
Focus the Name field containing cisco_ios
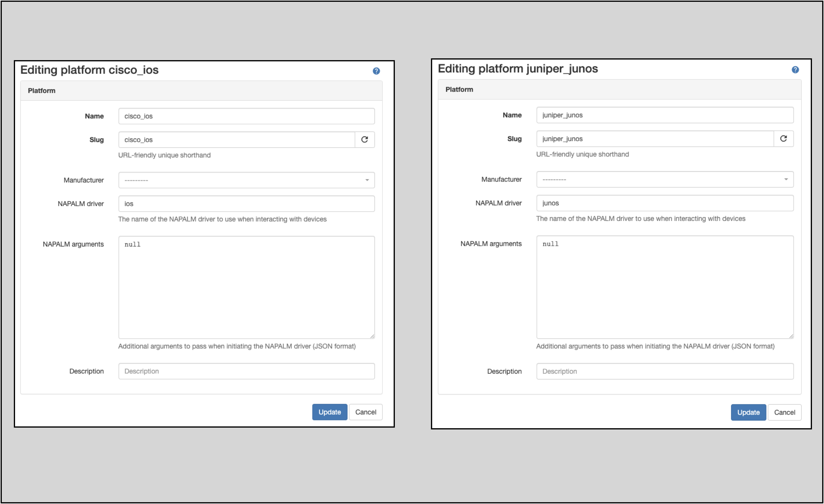click(x=246, y=116)
